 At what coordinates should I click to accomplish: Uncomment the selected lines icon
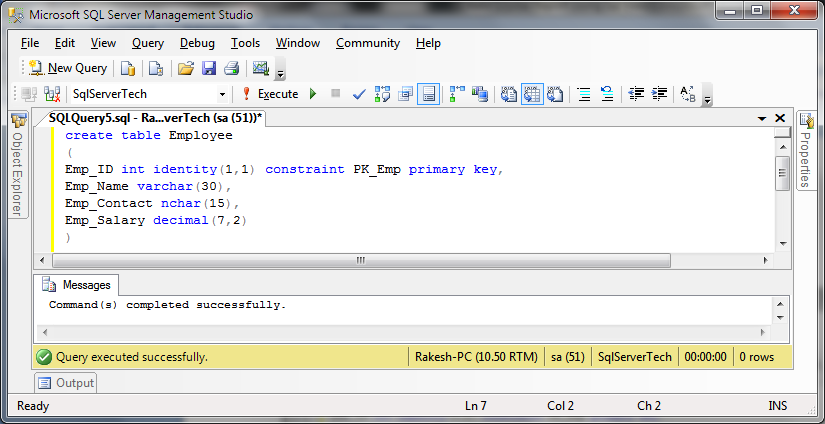coord(607,95)
